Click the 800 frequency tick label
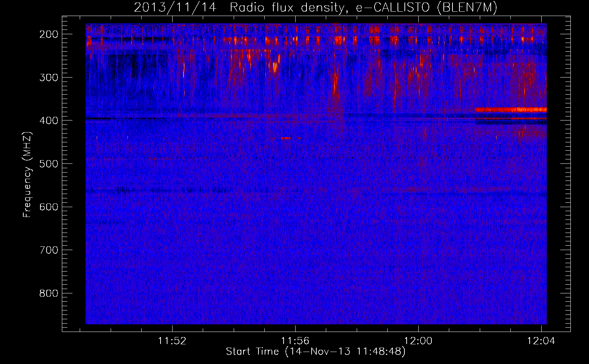The height and width of the screenshot is (364, 589). pos(49,293)
